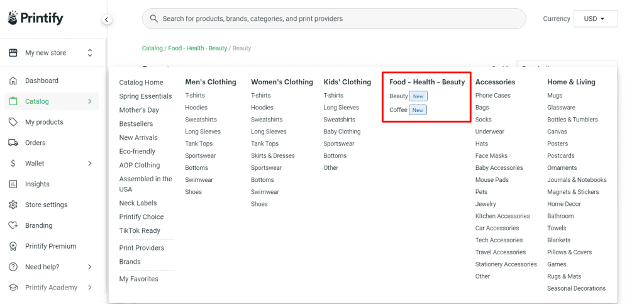Collapse the sidebar with the arrow button
This screenshot has width=644, height=304.
(x=107, y=20)
